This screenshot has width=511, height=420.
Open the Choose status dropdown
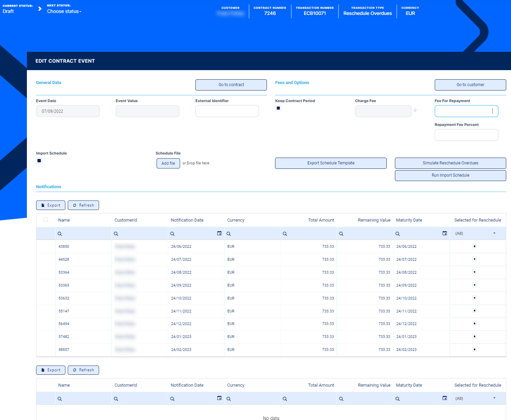(64, 12)
